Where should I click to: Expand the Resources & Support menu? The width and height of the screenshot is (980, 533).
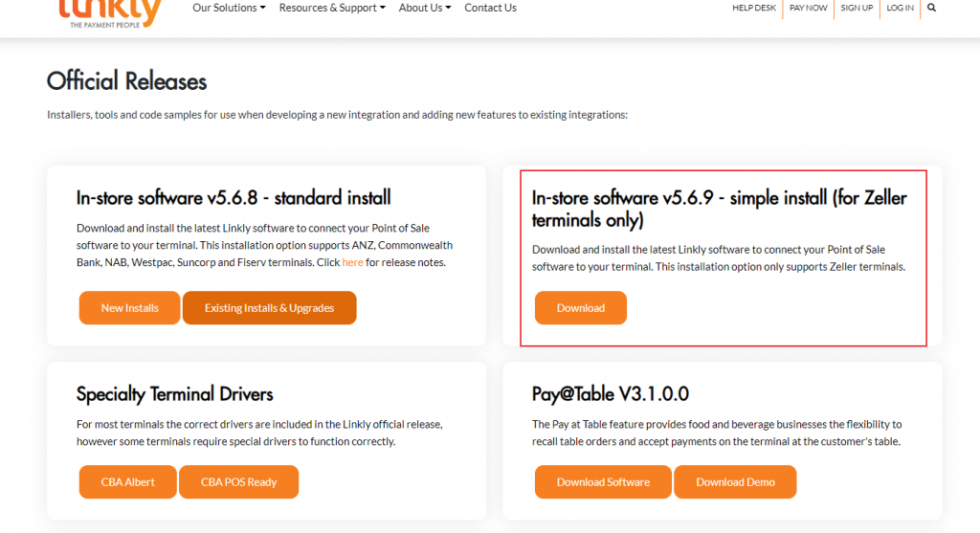[332, 8]
